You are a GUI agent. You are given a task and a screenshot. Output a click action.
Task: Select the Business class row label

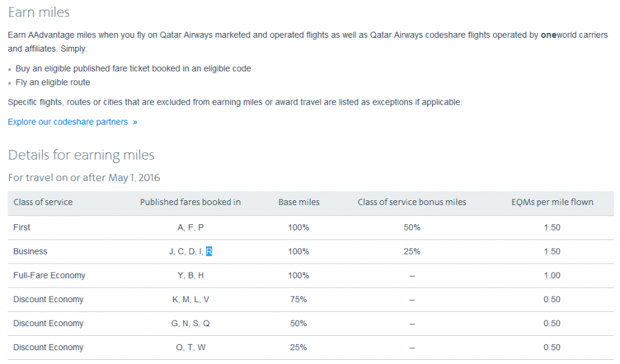pos(30,251)
